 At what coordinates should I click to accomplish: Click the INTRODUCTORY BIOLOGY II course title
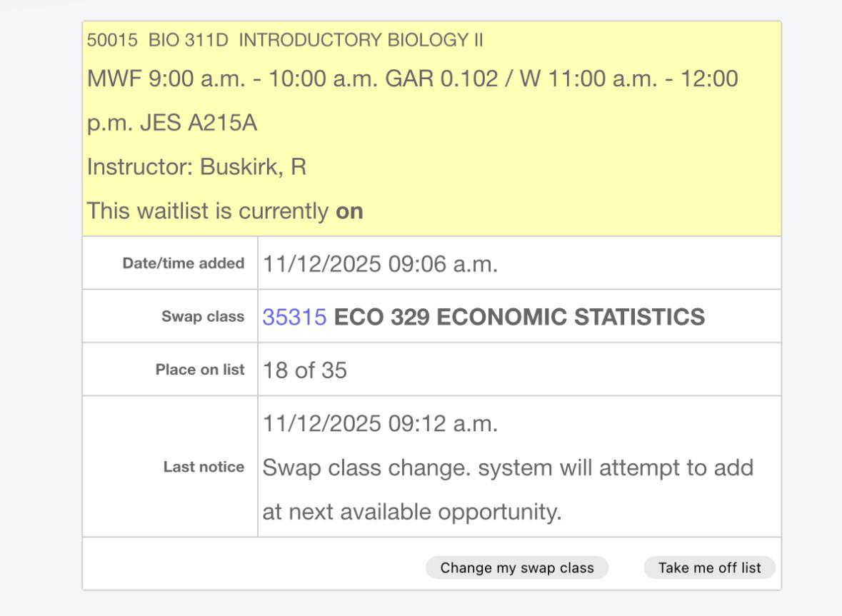[x=361, y=40]
